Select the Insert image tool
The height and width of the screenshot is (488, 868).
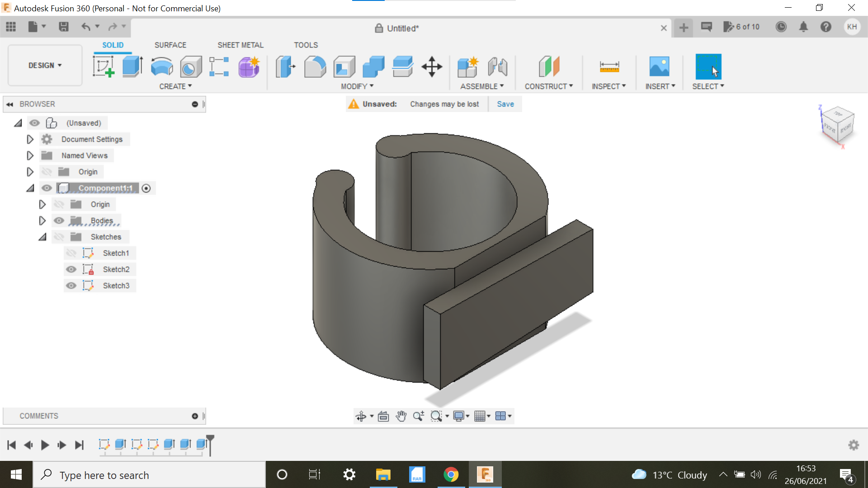(659, 66)
